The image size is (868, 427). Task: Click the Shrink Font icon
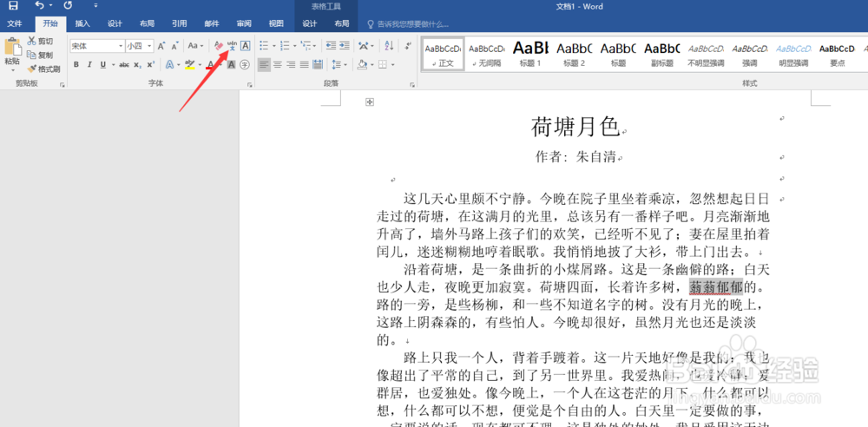point(175,46)
